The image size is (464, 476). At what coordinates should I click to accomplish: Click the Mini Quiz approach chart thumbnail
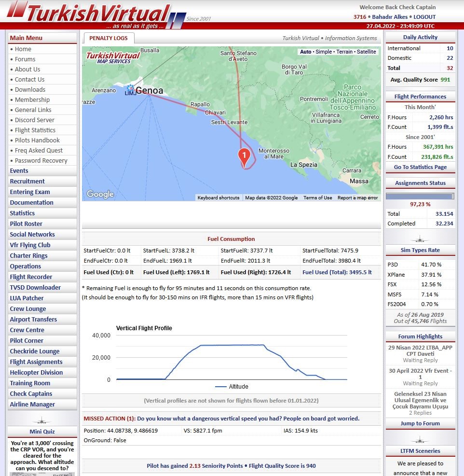point(42,474)
